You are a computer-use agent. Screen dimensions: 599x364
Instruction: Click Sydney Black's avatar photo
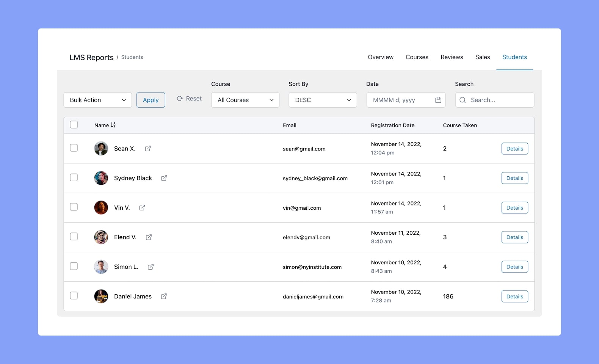click(x=101, y=178)
